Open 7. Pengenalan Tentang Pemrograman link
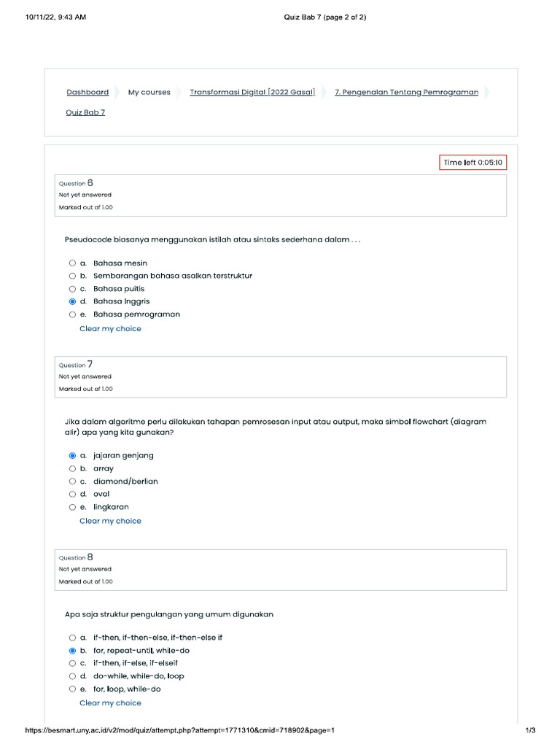Image resolution: width=560 pixels, height=747 pixels. tap(406, 93)
